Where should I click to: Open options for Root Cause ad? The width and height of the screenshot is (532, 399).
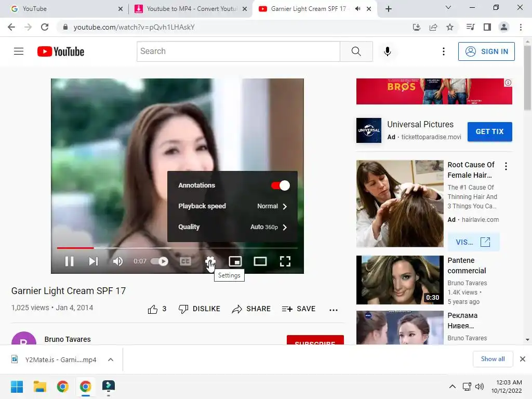coord(506,166)
